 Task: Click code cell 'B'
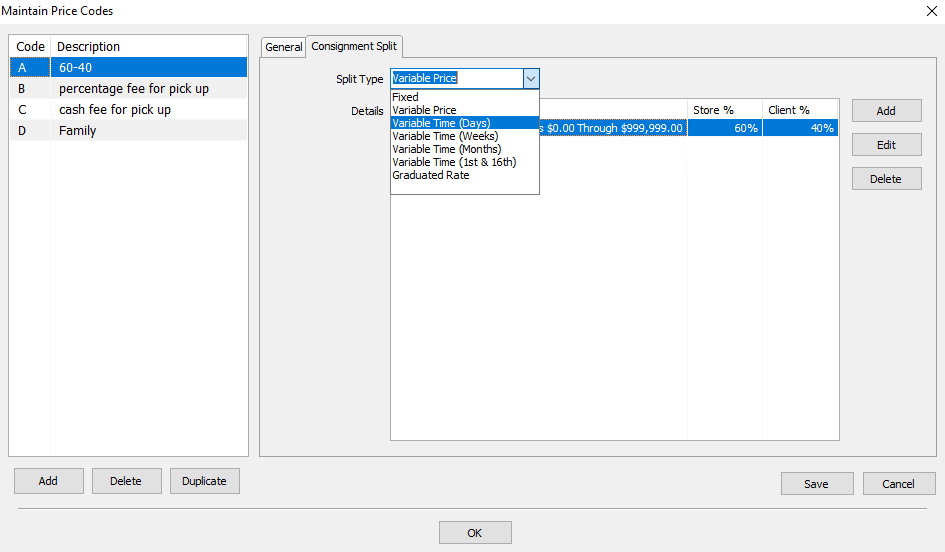pos(30,89)
